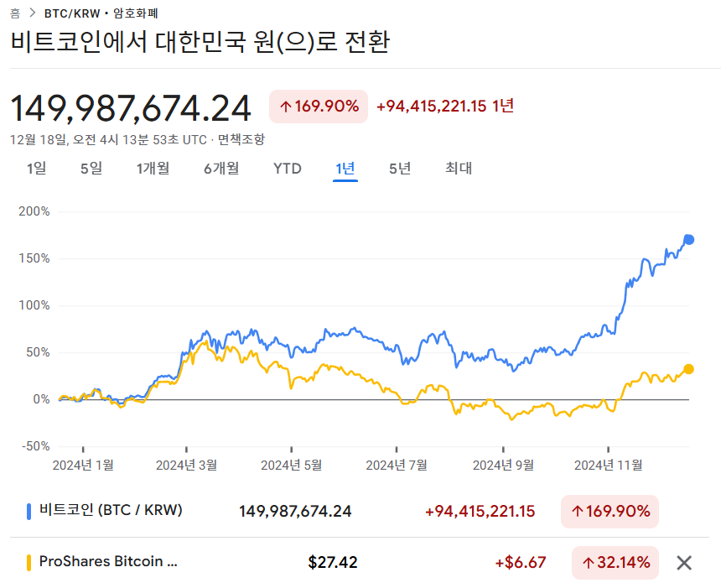The height and width of the screenshot is (588, 721).
Task: Click yellow end-point dot on ProShares line
Action: point(689,369)
